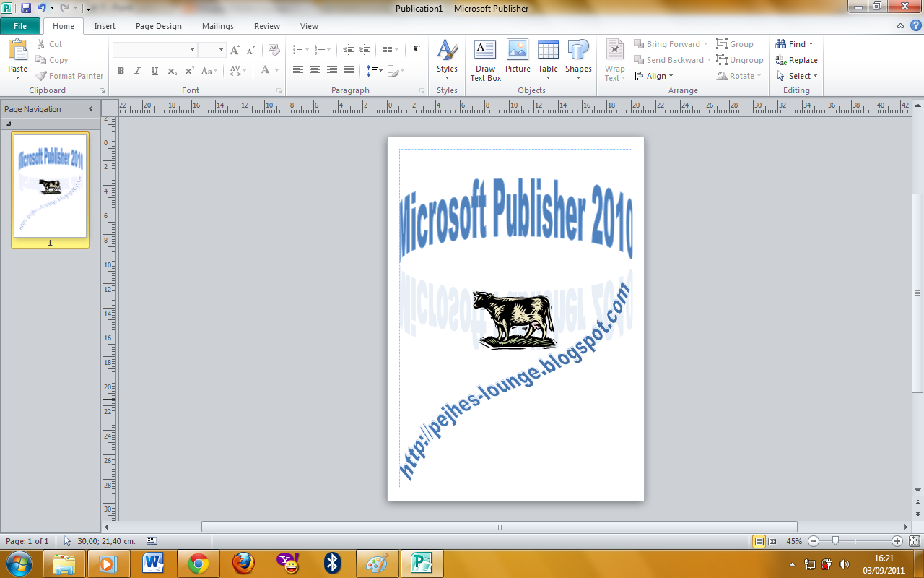This screenshot has width=924, height=578.
Task: Click the Cut scissors button
Action: click(x=50, y=44)
